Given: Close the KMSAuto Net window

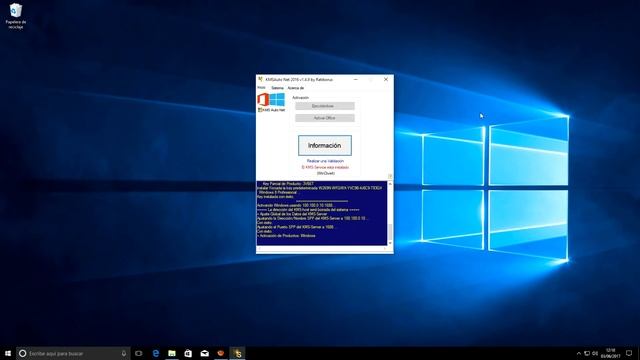Looking at the screenshot, I should pos(386,80).
